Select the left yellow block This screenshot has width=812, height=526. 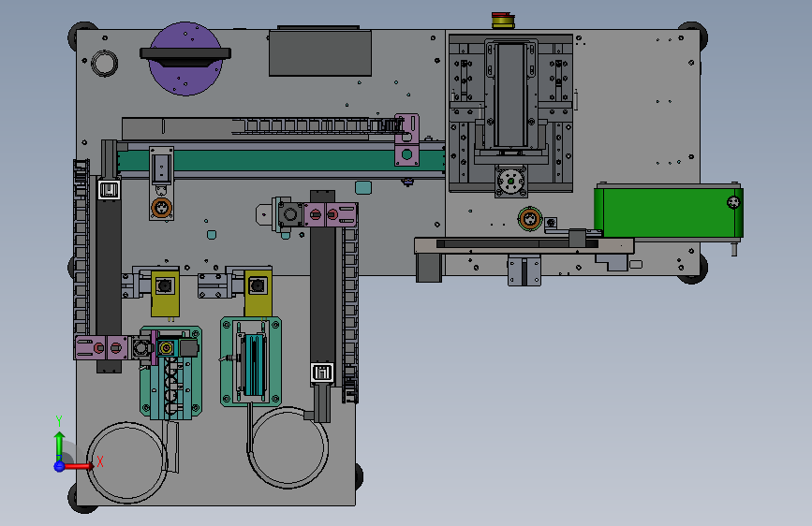pos(165,293)
